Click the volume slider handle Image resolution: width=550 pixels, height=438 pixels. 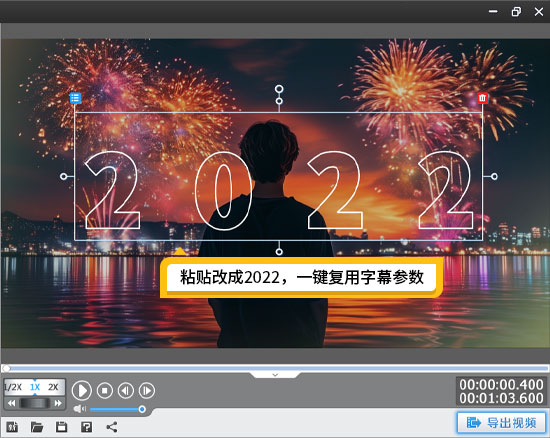point(142,409)
